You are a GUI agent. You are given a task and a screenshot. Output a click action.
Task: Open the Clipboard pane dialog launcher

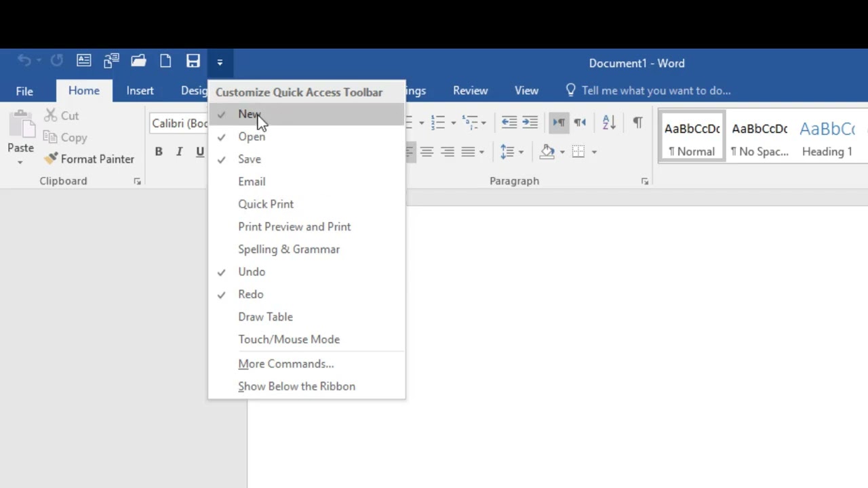tap(138, 182)
